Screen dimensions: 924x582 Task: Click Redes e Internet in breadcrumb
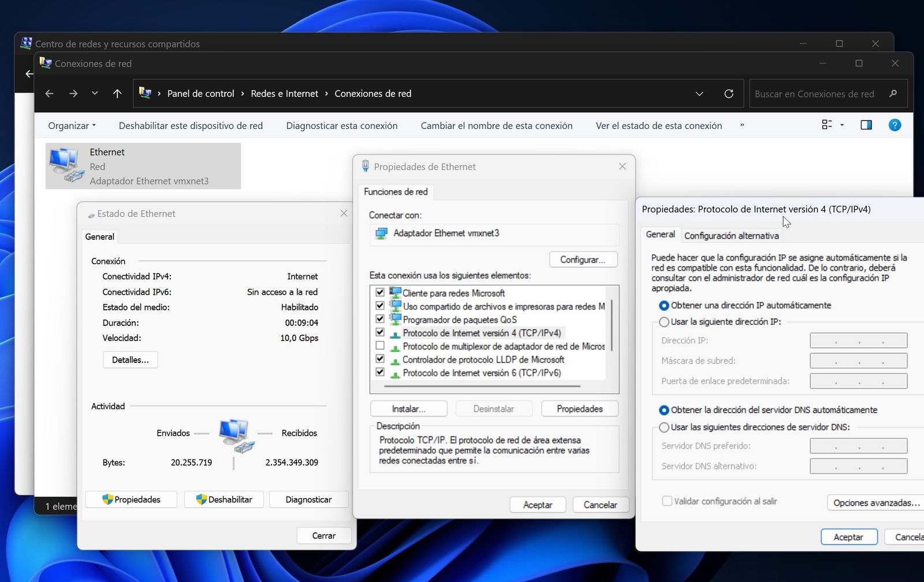(284, 94)
